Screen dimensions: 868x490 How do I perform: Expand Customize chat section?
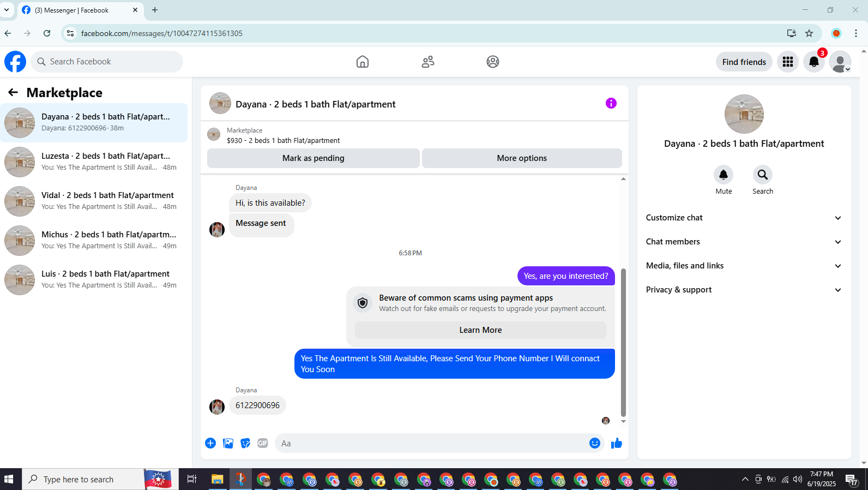click(744, 218)
